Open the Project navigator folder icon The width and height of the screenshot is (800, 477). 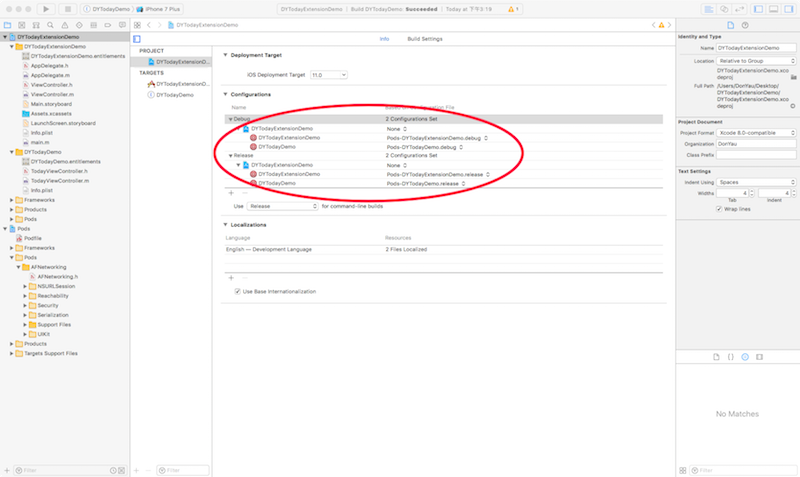(8, 25)
